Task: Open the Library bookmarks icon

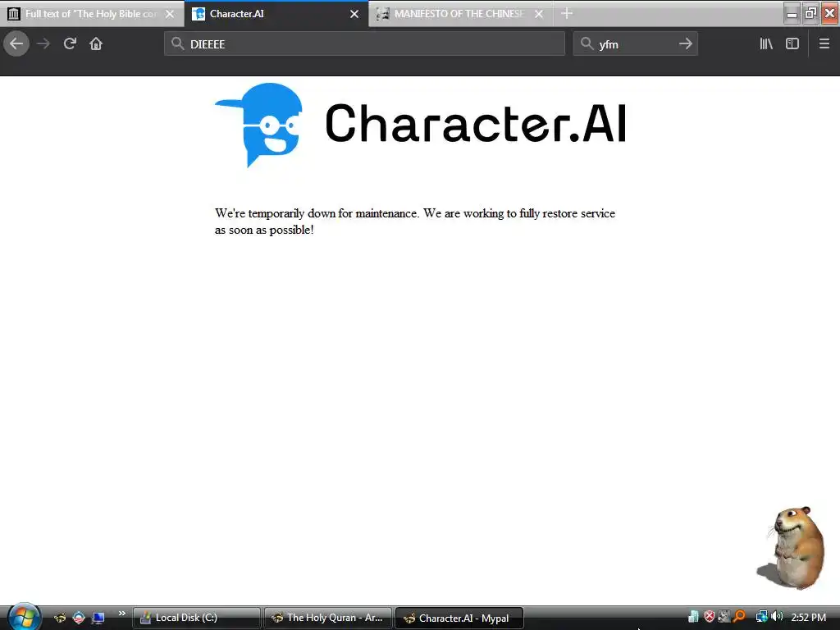Action: pyautogui.click(x=766, y=43)
